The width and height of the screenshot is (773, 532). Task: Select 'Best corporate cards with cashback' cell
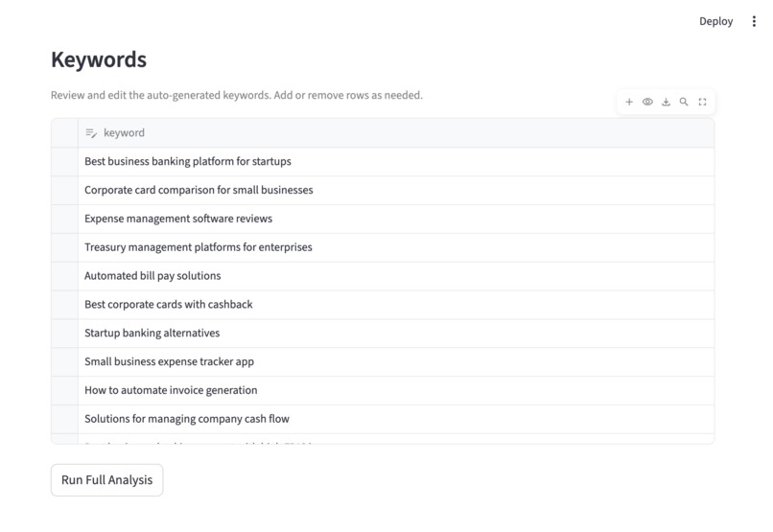coord(396,305)
